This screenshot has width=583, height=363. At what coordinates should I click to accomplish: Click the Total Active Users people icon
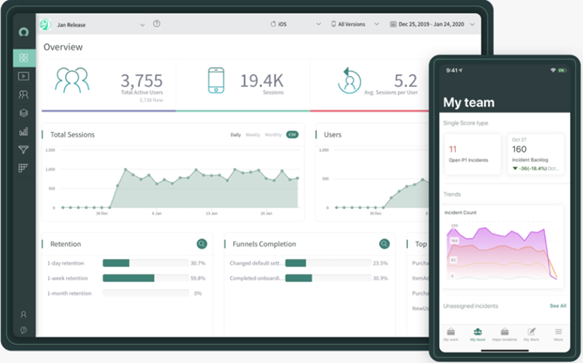click(72, 80)
